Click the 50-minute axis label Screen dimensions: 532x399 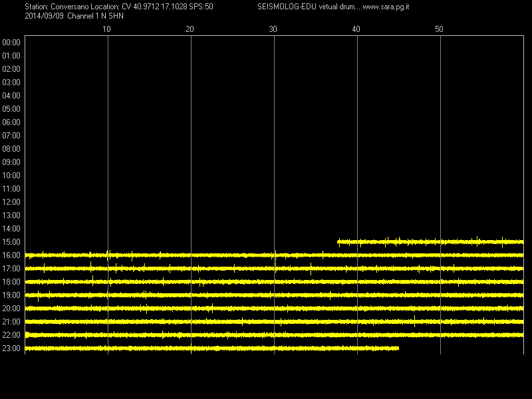pyautogui.click(x=439, y=29)
